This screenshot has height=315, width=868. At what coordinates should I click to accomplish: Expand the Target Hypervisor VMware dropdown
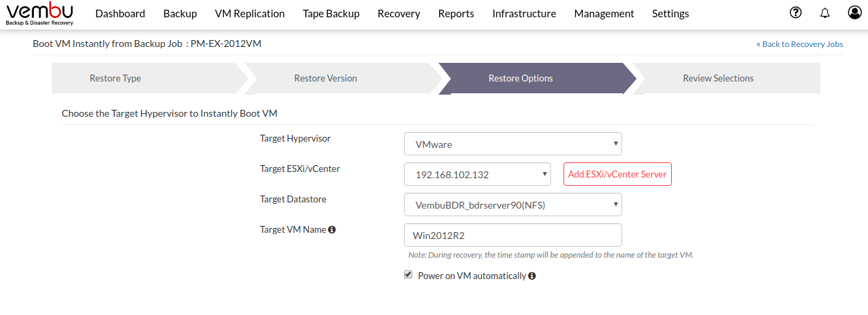tap(513, 144)
